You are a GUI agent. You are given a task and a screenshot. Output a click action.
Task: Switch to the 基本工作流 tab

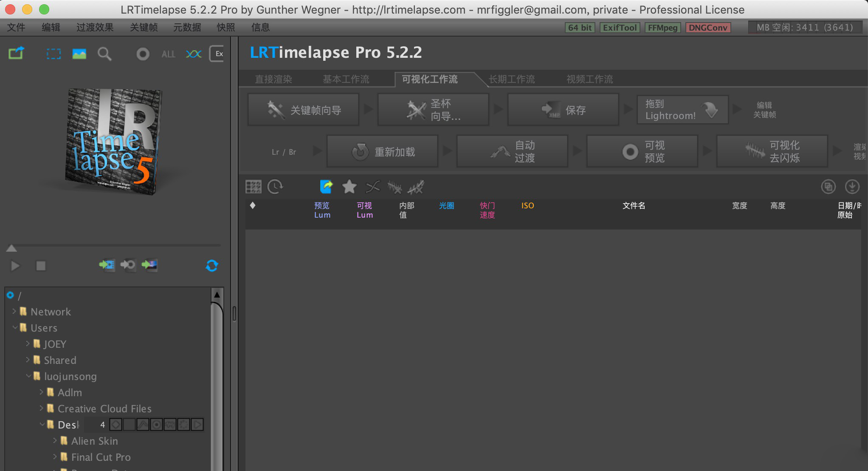click(x=346, y=79)
